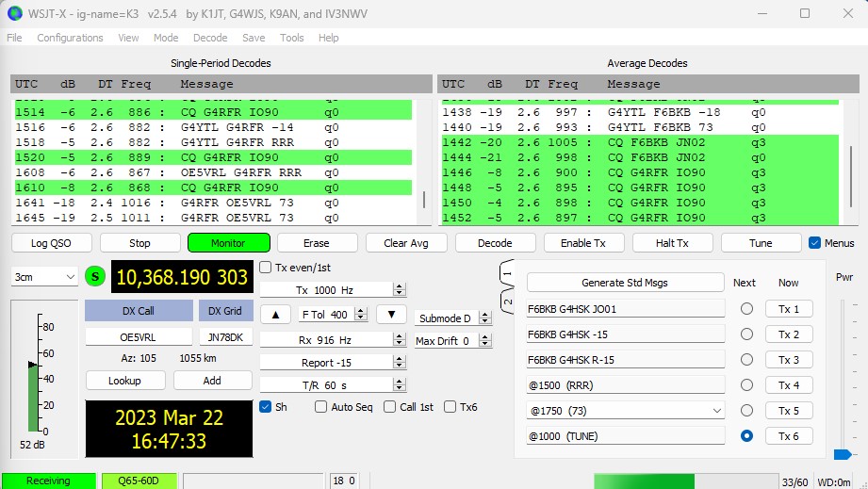Adjust the Pwr slider handle

click(843, 454)
